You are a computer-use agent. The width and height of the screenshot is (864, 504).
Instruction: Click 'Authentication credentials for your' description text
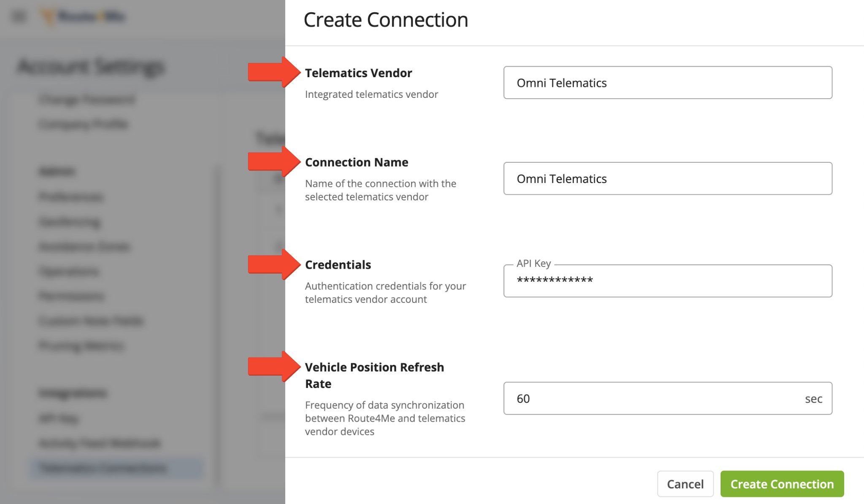pyautogui.click(x=385, y=286)
